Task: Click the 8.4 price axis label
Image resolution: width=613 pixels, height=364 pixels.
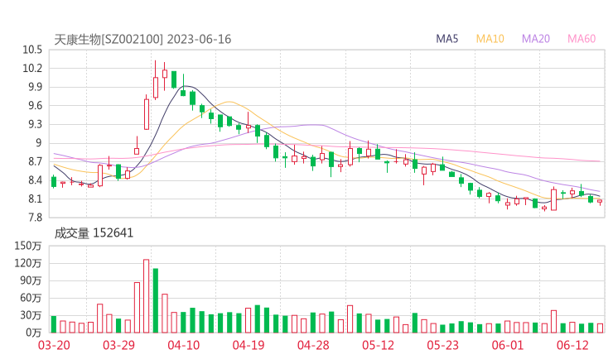Action: tap(35, 180)
